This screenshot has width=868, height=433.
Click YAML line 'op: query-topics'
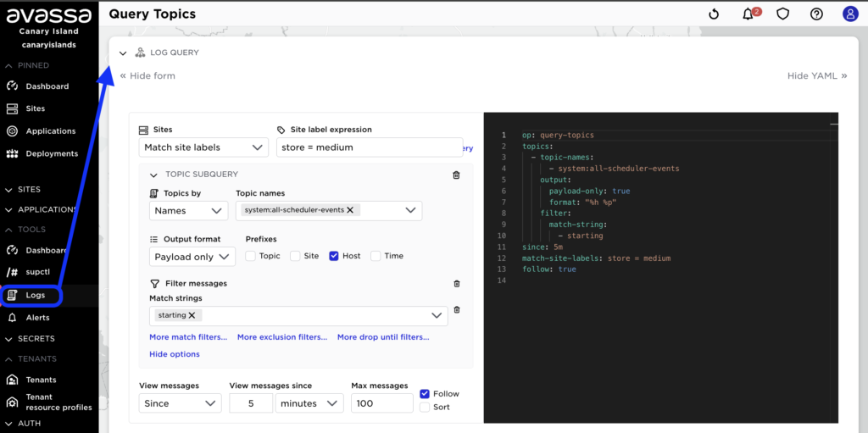tap(558, 135)
